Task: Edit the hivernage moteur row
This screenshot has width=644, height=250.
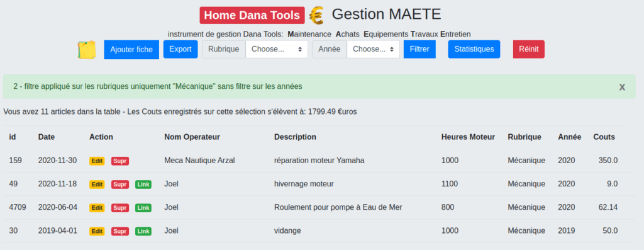Action: [x=97, y=185]
